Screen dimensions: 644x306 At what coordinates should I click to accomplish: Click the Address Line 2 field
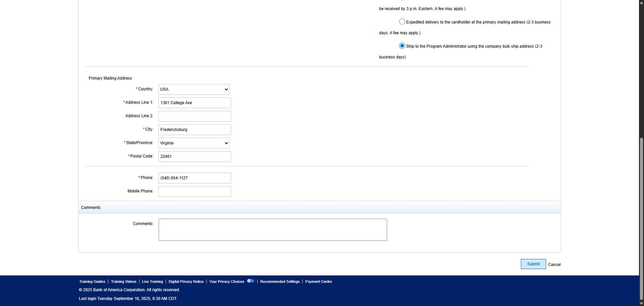[x=194, y=116]
